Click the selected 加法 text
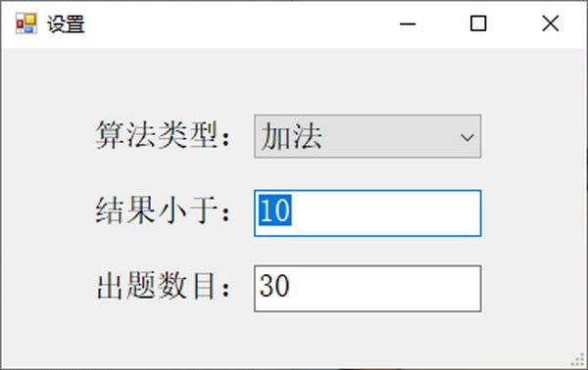The width and height of the screenshot is (588, 370). coord(291,137)
